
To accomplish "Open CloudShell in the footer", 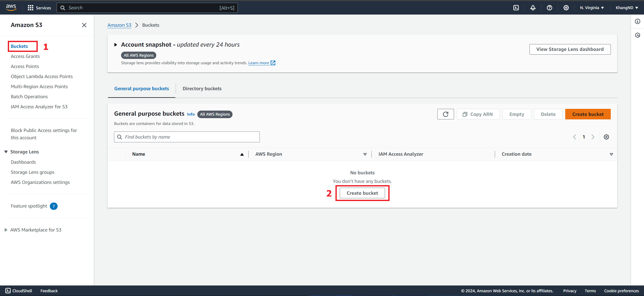I will 19,291.
